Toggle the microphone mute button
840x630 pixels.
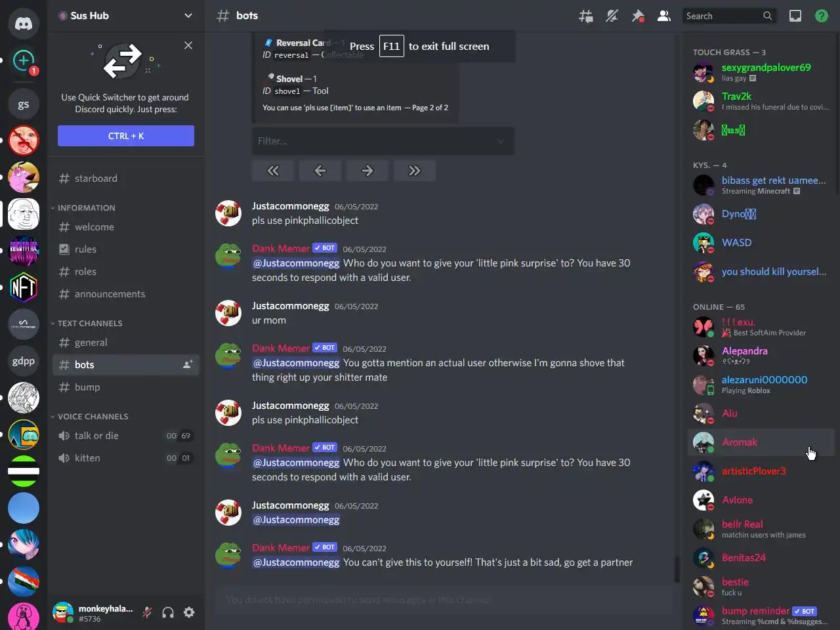tap(147, 612)
